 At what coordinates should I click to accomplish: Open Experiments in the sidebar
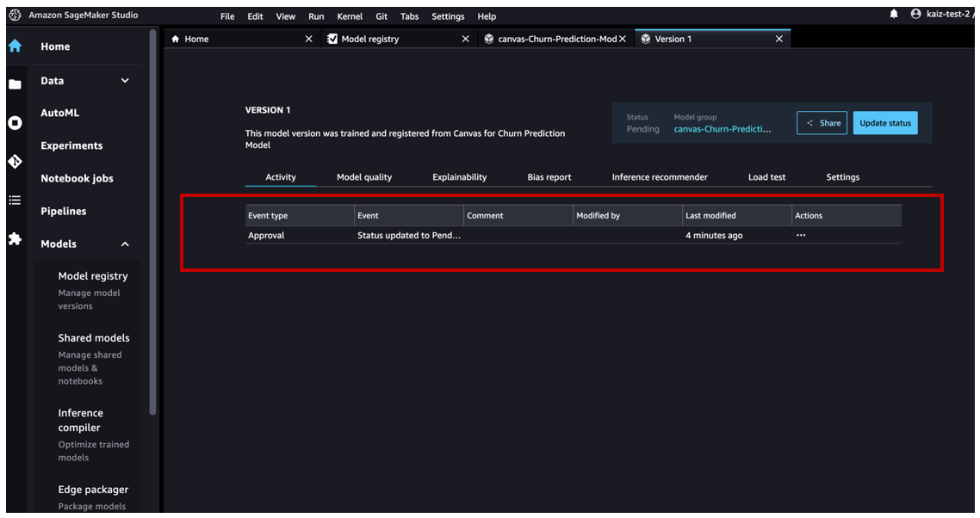(71, 145)
